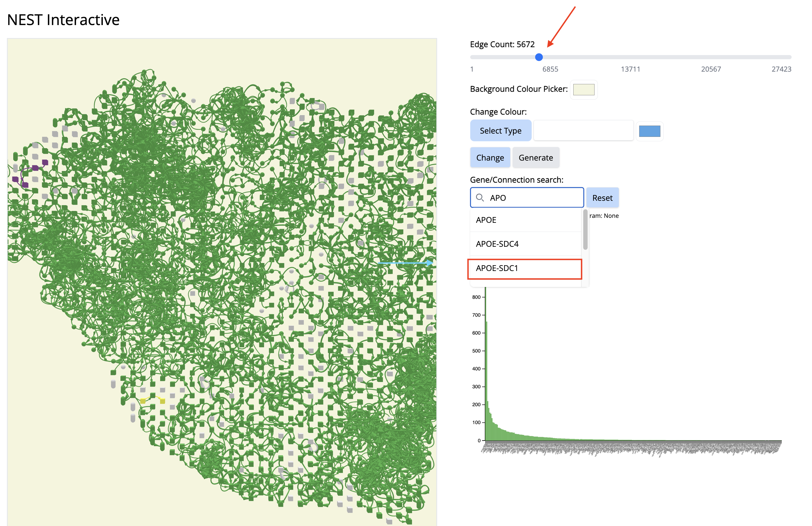Pick the APOE-SDC1 suggestion
The image size is (812, 526).
pyautogui.click(x=525, y=268)
